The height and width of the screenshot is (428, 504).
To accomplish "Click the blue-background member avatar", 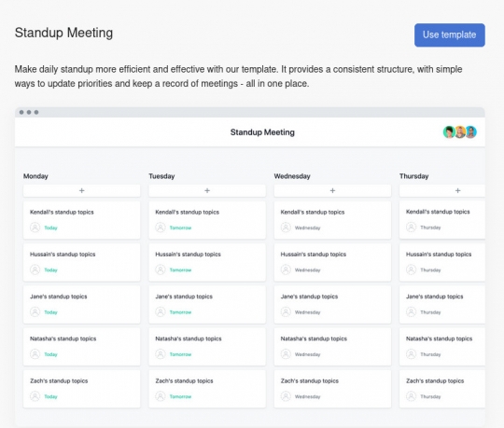I will tap(471, 132).
